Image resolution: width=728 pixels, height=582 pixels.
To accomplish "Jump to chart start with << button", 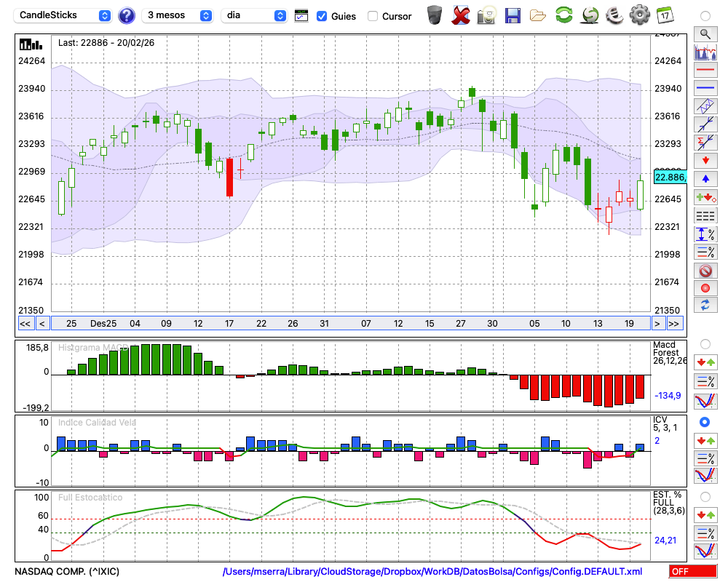I will click(x=25, y=324).
